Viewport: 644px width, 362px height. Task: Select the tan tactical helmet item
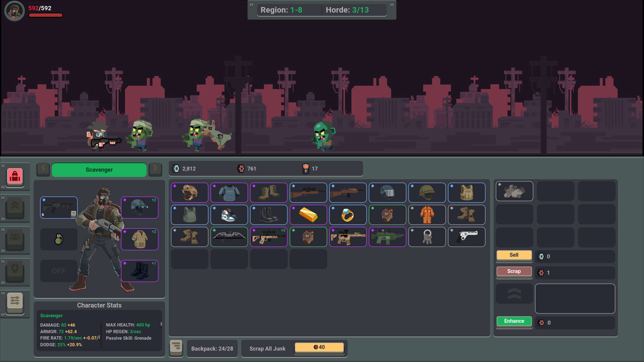(x=190, y=193)
